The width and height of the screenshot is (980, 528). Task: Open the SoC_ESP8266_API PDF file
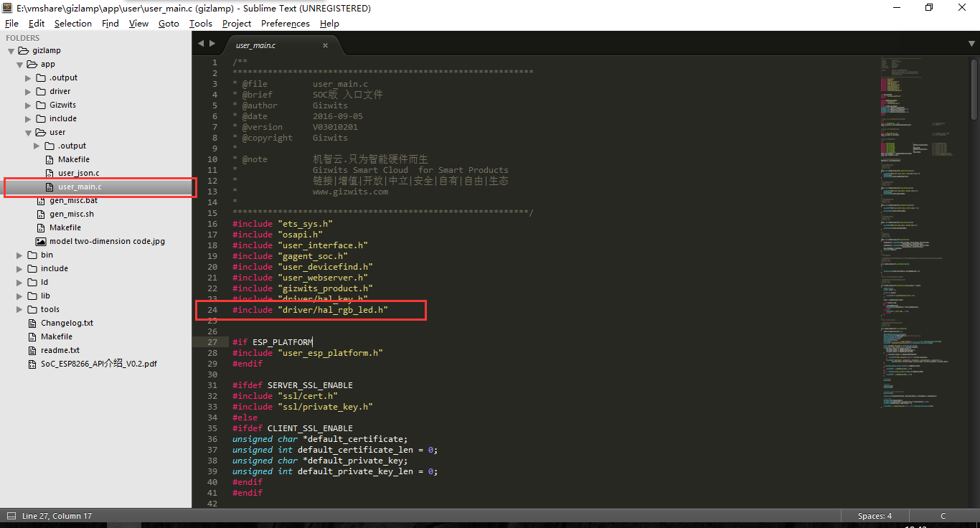(98, 364)
